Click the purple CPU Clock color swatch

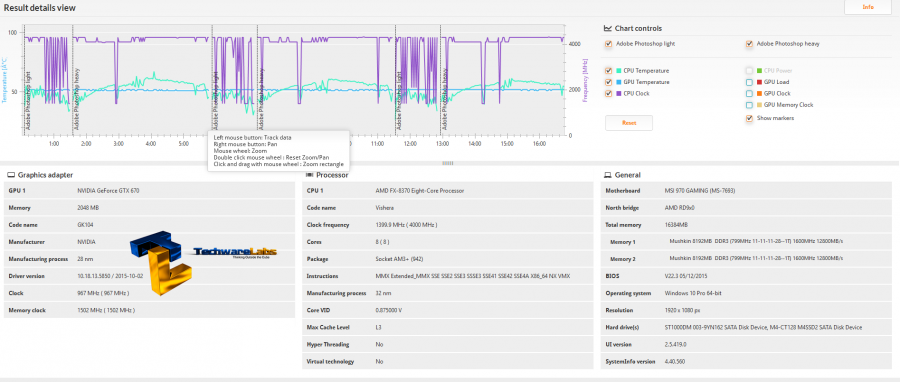pos(619,93)
